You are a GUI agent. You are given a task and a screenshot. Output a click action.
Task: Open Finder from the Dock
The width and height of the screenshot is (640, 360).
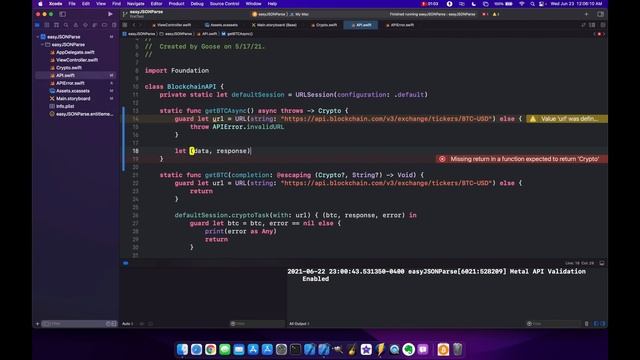182,349
